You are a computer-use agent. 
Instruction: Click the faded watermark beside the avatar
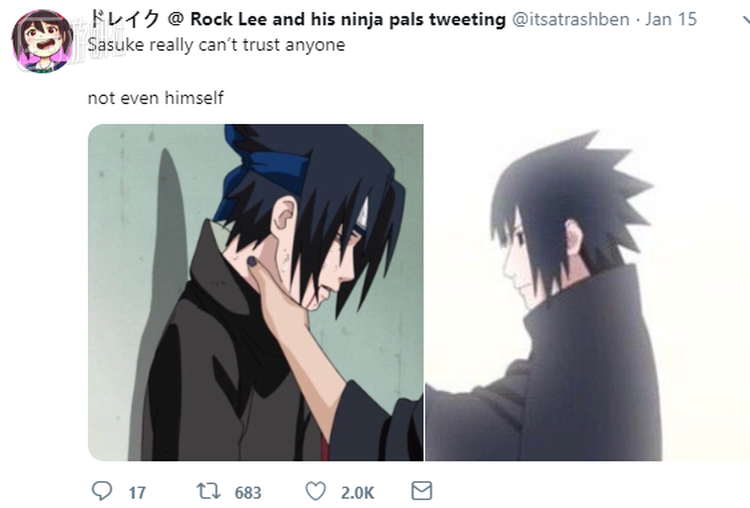96,41
